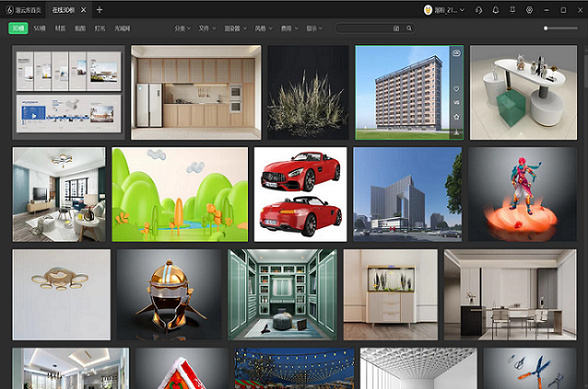Open the golden helmet model
Screen dimensions: 588x389
tap(169, 295)
